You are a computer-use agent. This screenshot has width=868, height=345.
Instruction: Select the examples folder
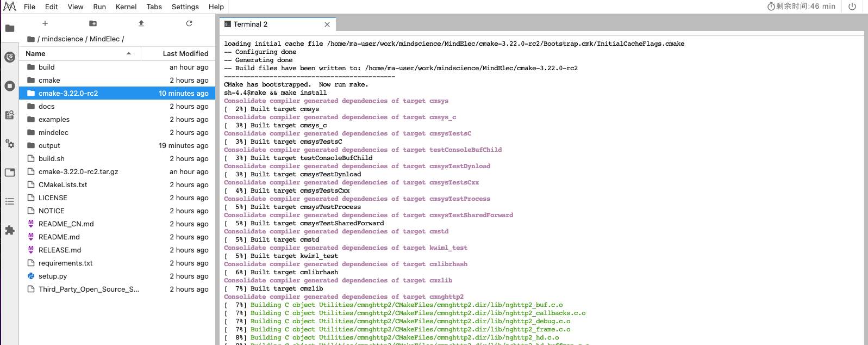tap(117, 119)
